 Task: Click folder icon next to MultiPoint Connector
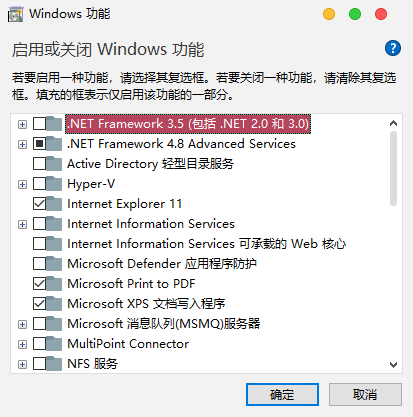[x=54, y=344]
